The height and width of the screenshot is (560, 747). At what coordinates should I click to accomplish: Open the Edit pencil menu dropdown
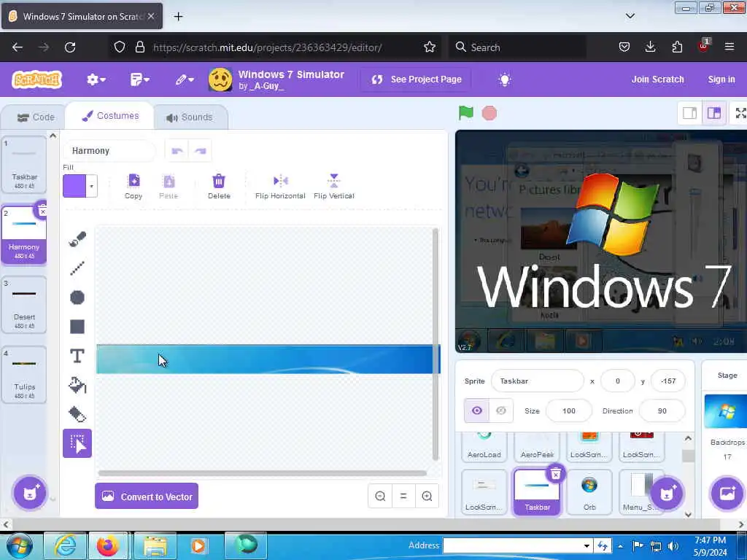click(x=185, y=79)
